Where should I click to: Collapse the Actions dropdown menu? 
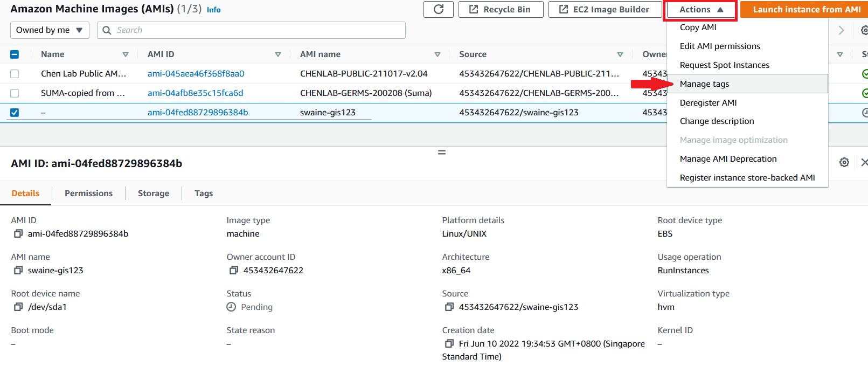(701, 9)
